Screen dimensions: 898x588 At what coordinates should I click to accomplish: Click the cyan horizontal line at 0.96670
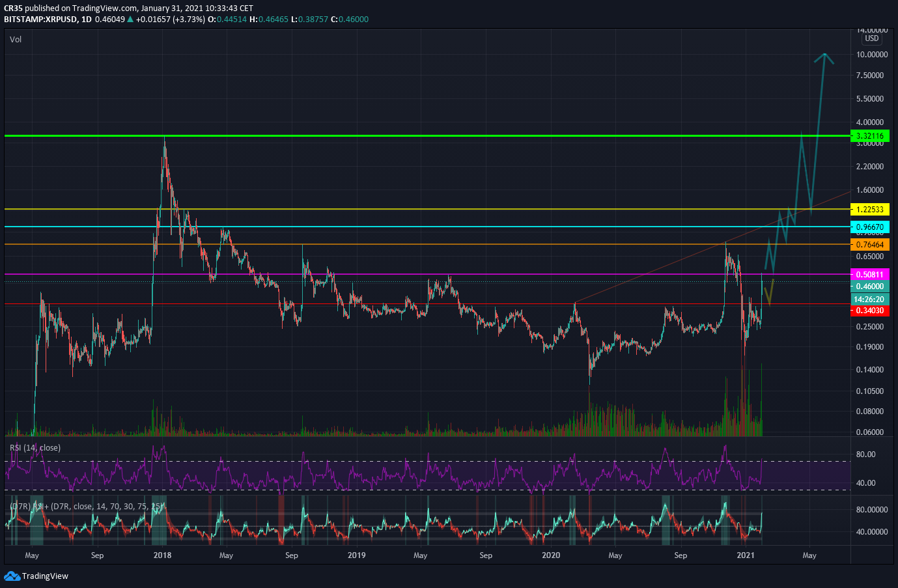click(427, 227)
